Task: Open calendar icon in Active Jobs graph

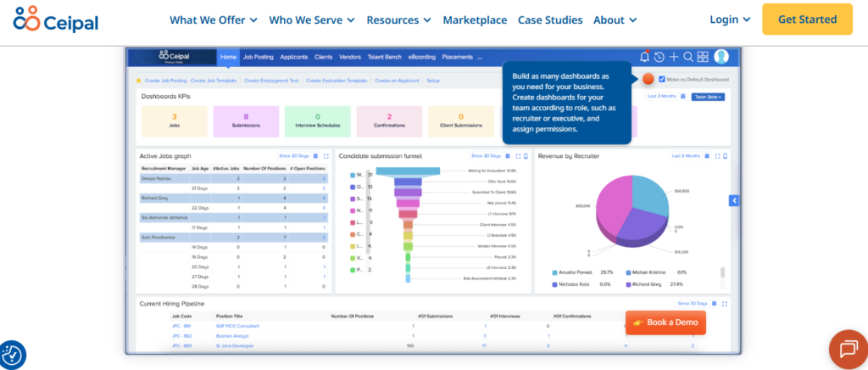Action: pyautogui.click(x=315, y=156)
